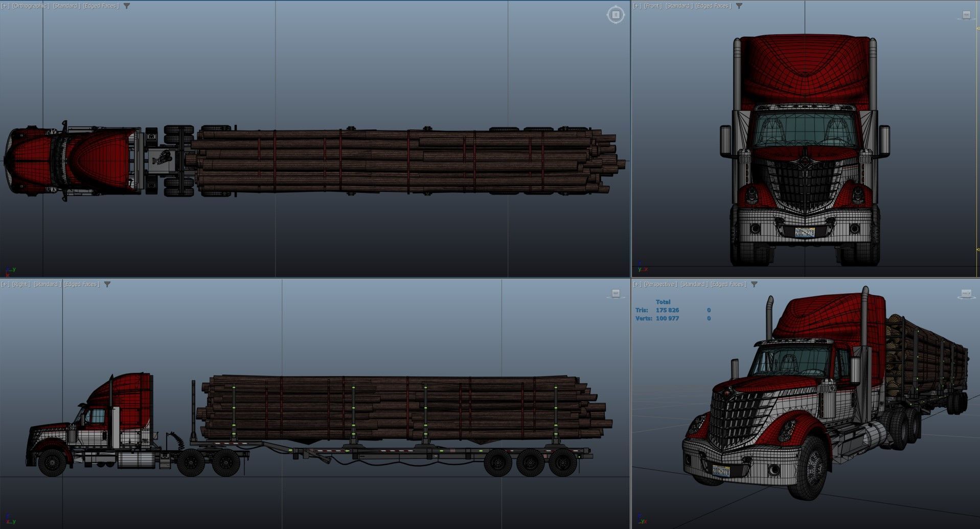Click the axis tripod in Perspective viewport
Screen dimensions: 980x529
point(642,520)
